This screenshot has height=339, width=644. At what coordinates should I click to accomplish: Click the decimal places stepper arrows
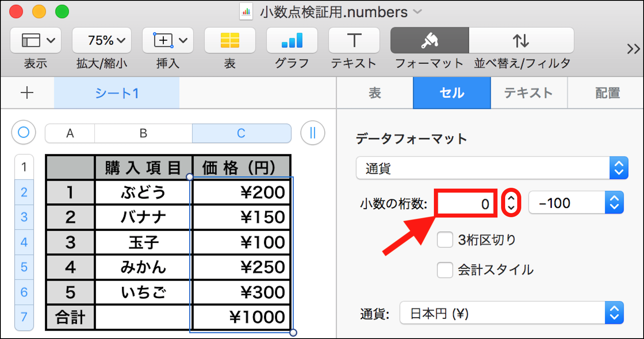click(x=511, y=203)
